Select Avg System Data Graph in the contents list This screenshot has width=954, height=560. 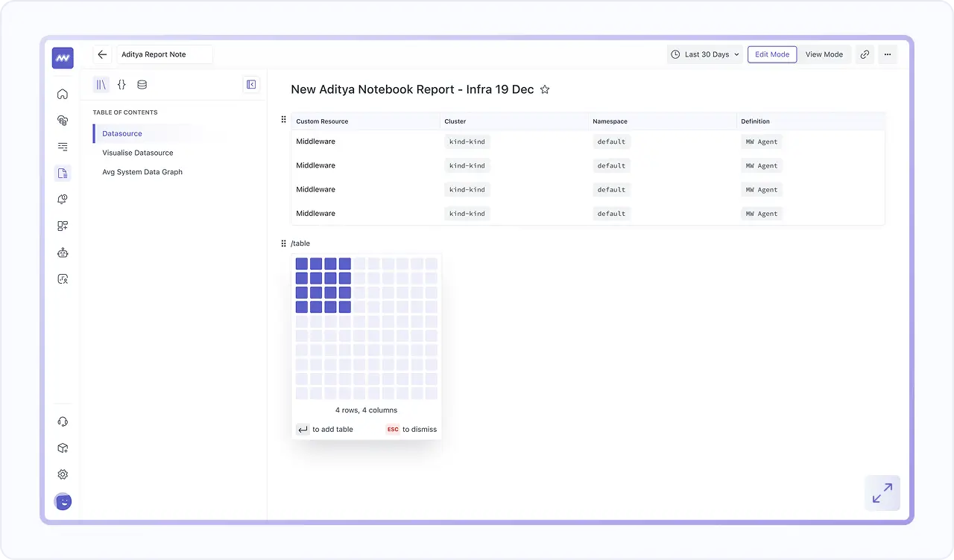click(x=142, y=172)
